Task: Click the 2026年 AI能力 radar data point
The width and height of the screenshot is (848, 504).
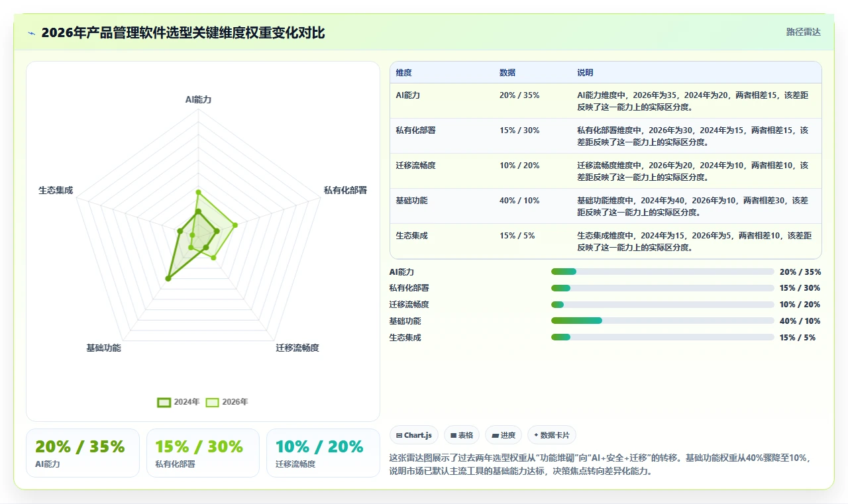Action: click(x=198, y=192)
